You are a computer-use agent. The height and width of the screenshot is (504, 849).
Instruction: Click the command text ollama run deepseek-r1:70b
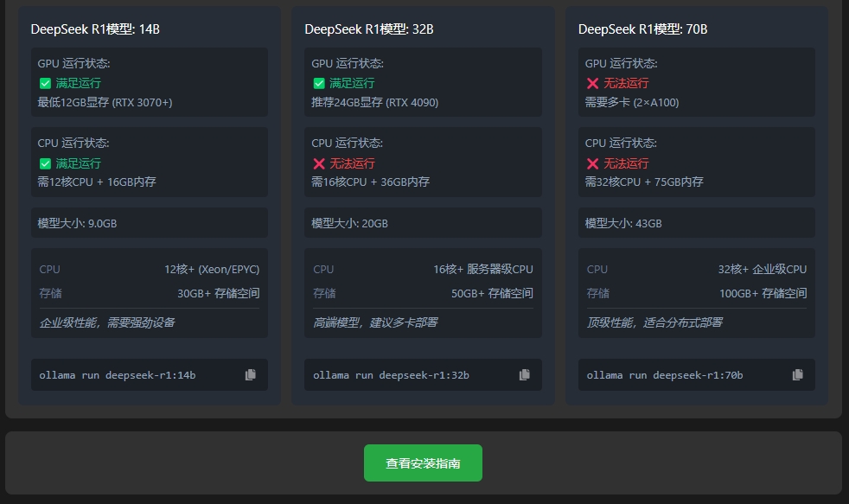[x=665, y=375]
